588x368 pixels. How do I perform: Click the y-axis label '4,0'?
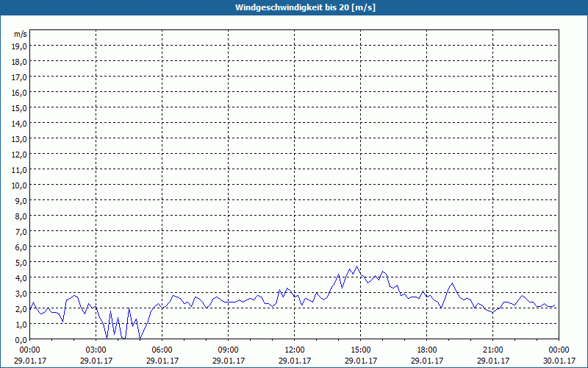[x=22, y=278]
